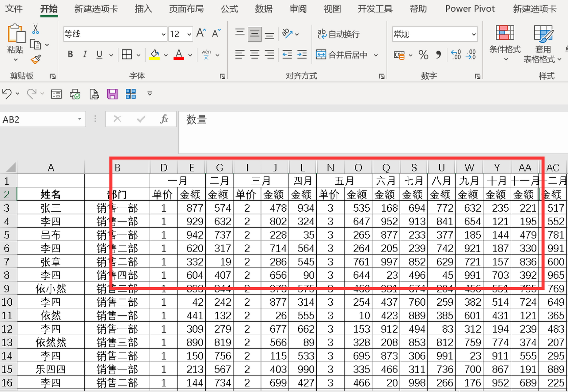Select row 10 header
This screenshot has height=392, width=568.
point(7,302)
